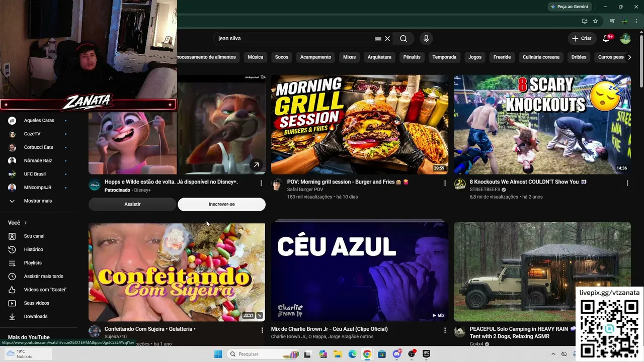The width and height of the screenshot is (644, 362).
Task: Open options menu for Confeitando Com Sujeira video
Action: click(x=262, y=330)
